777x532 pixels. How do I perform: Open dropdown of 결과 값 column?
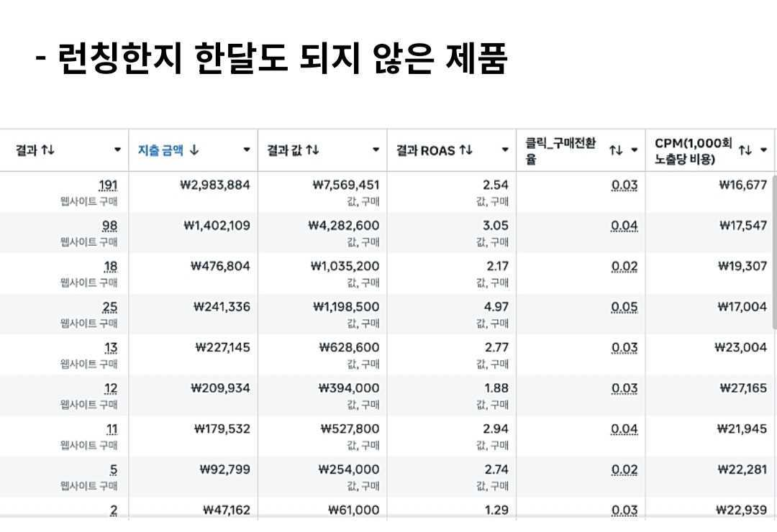click(x=376, y=150)
